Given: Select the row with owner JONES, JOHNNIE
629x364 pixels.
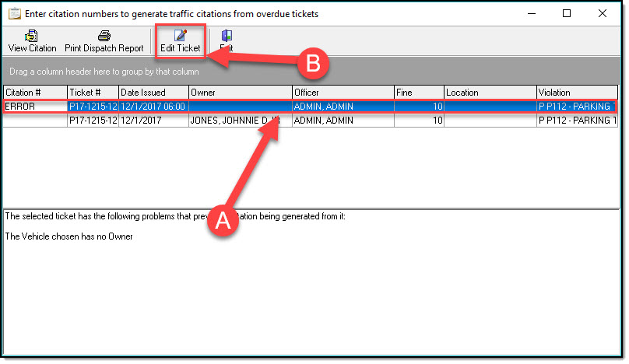Looking at the screenshot, I should (x=239, y=121).
